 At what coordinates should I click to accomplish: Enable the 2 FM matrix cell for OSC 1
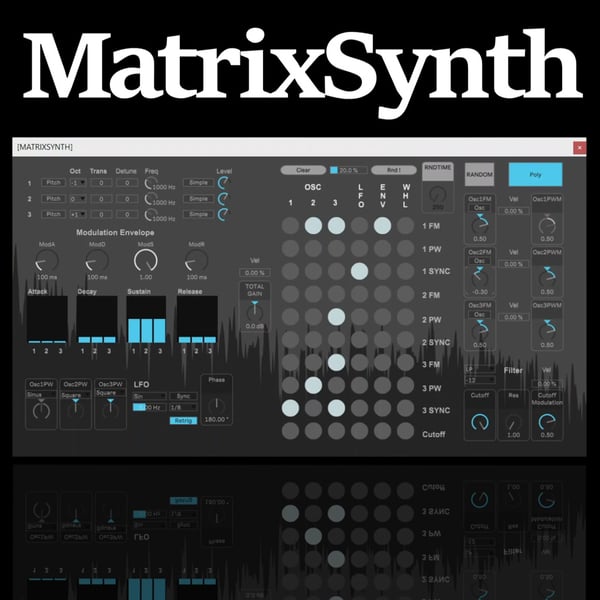pyautogui.click(x=290, y=294)
